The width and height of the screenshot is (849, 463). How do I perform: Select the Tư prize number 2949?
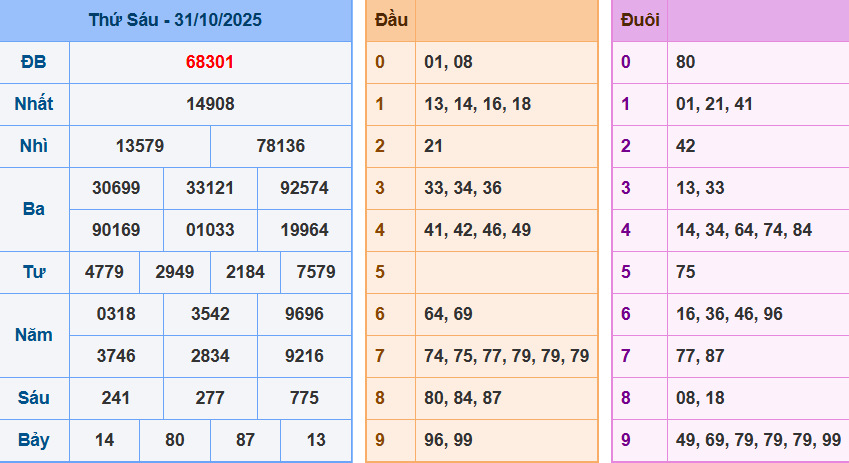174,272
